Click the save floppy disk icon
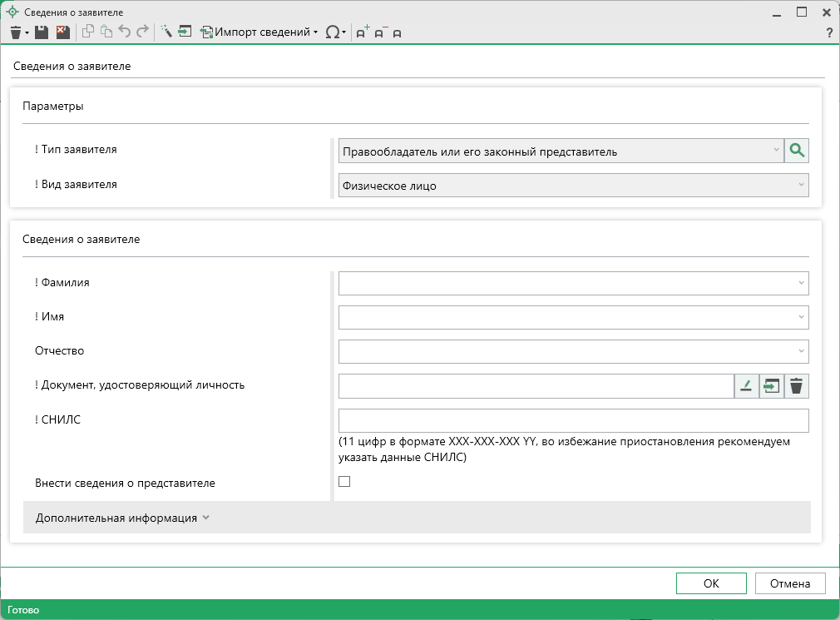 42,32
